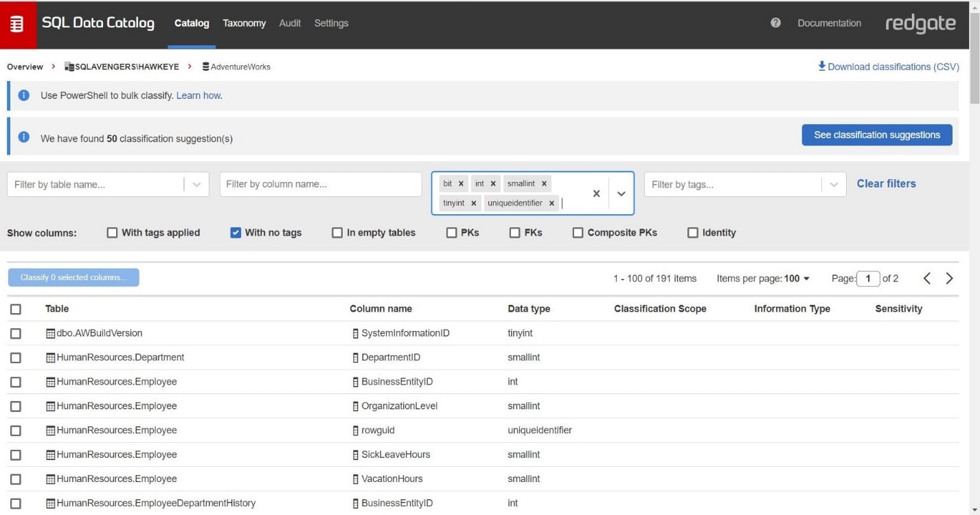Enable the With tags applied checkbox
The width and height of the screenshot is (980, 515).
point(113,233)
